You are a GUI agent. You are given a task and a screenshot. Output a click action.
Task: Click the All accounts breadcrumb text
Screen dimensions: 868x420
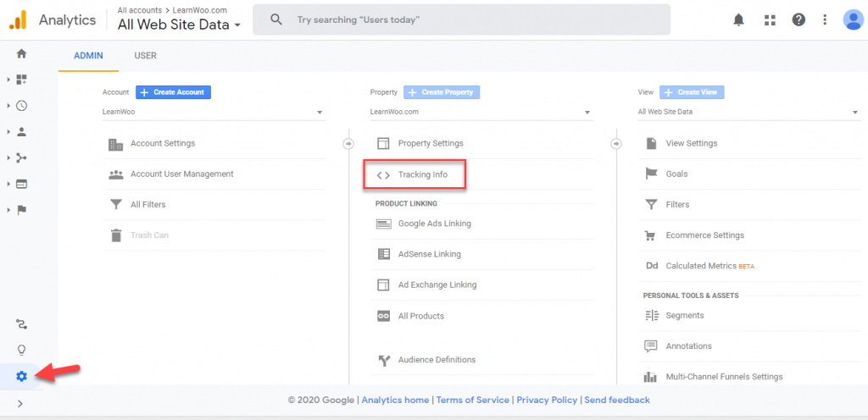(x=140, y=10)
